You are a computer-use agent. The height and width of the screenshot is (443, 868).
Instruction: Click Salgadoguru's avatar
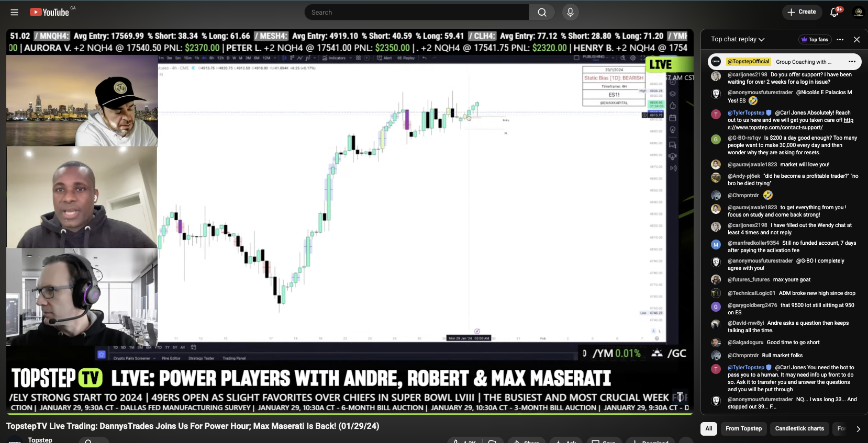pyautogui.click(x=716, y=343)
